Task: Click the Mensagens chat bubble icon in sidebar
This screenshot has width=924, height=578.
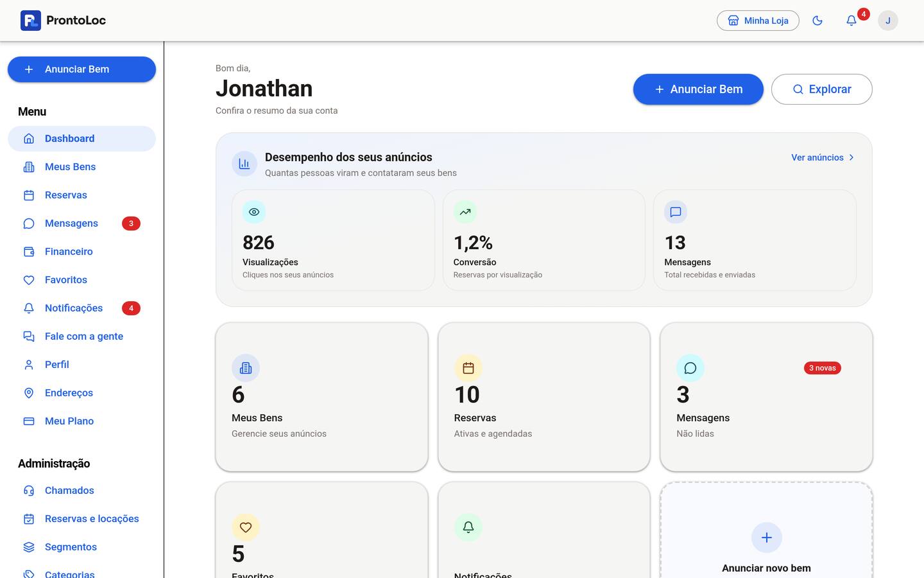Action: [29, 223]
